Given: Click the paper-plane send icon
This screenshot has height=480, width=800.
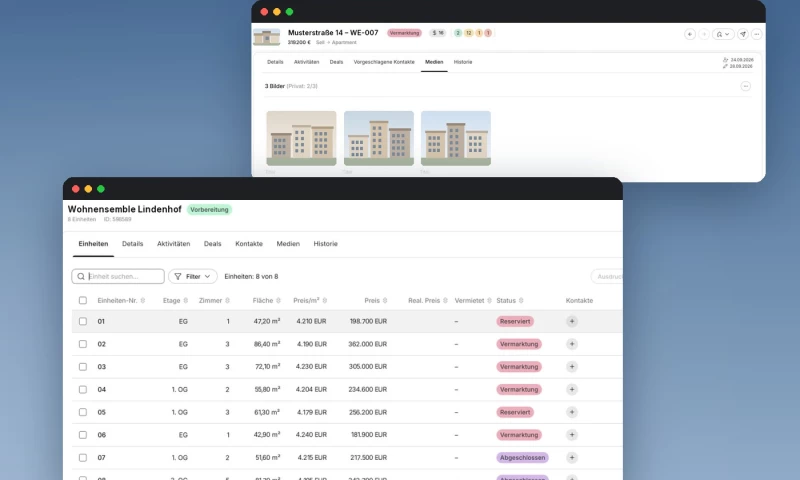Looking at the screenshot, I should click(743, 34).
